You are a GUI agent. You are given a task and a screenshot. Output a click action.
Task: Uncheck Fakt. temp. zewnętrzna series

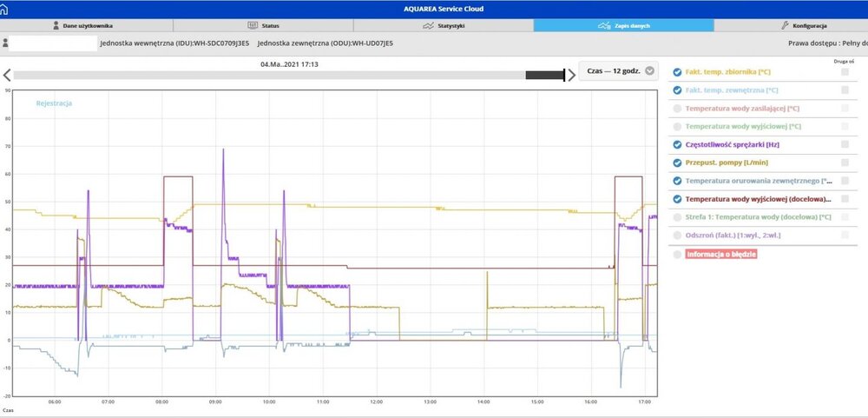coord(677,90)
